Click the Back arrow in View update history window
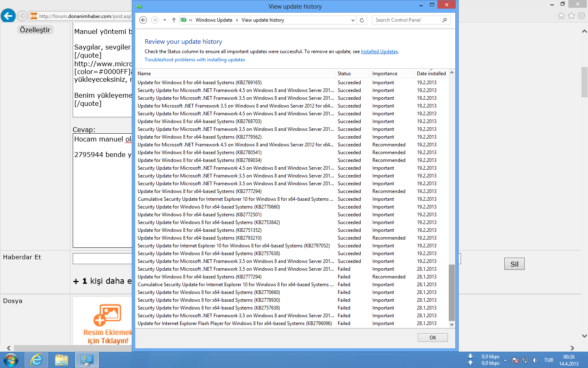The height and width of the screenshot is (368, 588). click(143, 20)
